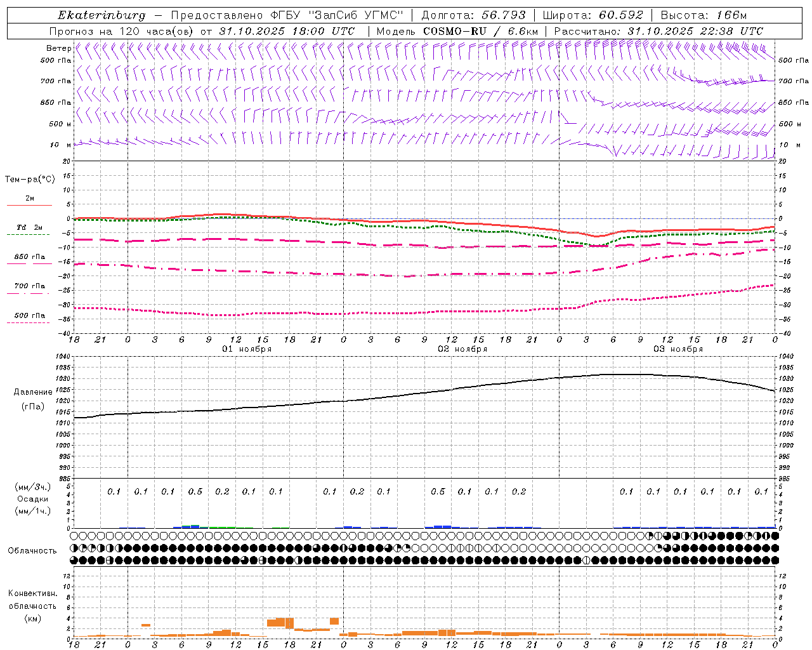812x650 pixels.
Task: Click the 01 ноября date label
Action: tap(247, 349)
